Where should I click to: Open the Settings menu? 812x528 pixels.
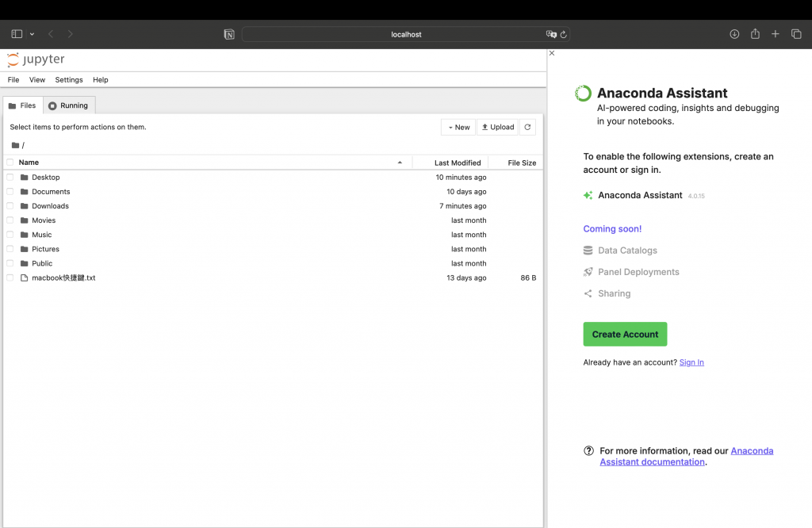(x=69, y=80)
